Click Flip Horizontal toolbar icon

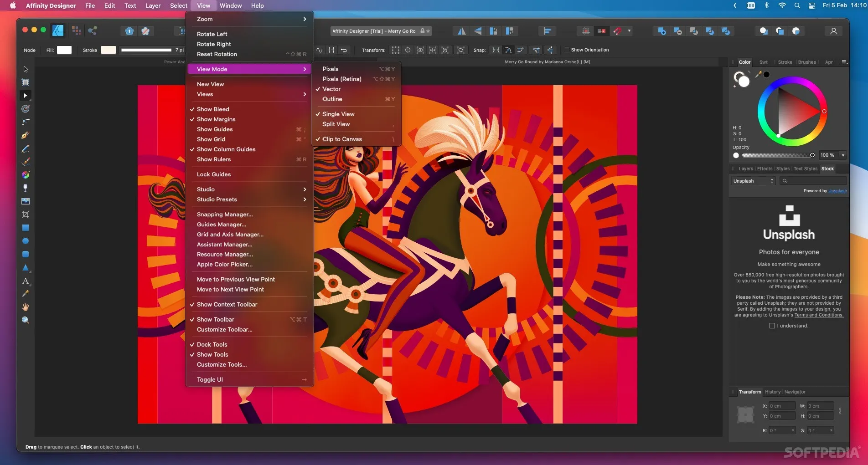pyautogui.click(x=462, y=31)
